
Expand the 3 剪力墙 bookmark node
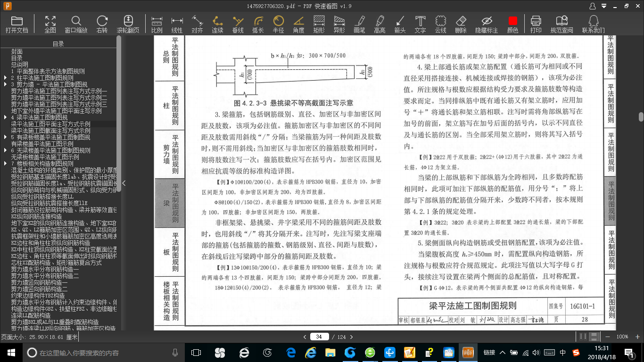pos(5,84)
